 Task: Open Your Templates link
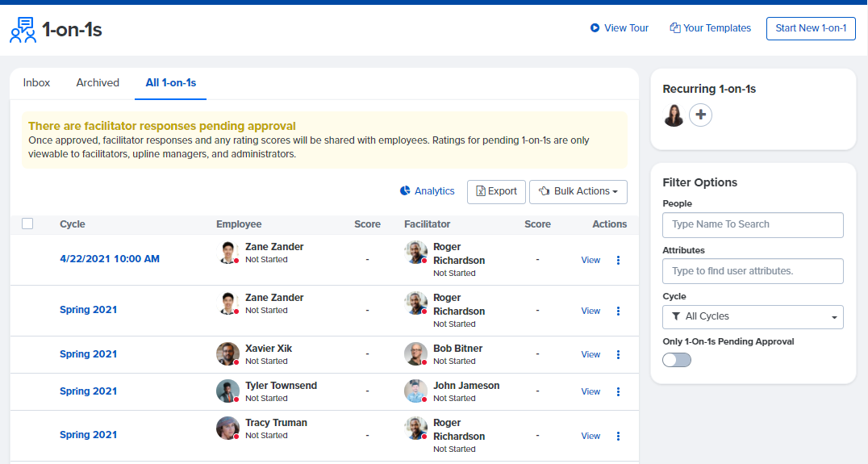point(710,27)
